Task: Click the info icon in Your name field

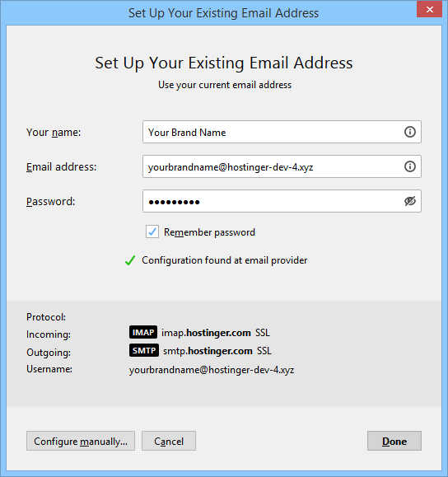Action: 409,132
